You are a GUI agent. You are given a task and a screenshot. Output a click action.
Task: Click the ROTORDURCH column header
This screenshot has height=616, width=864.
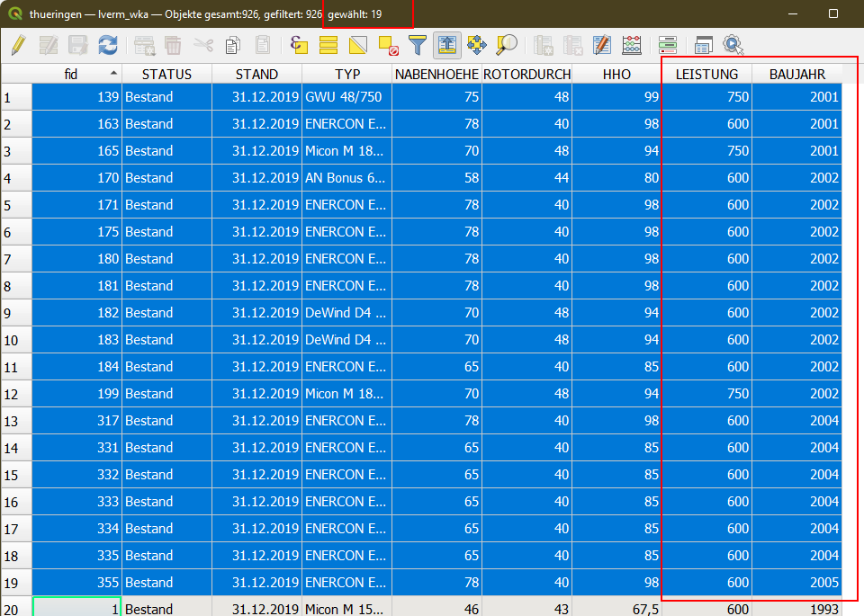tap(526, 74)
